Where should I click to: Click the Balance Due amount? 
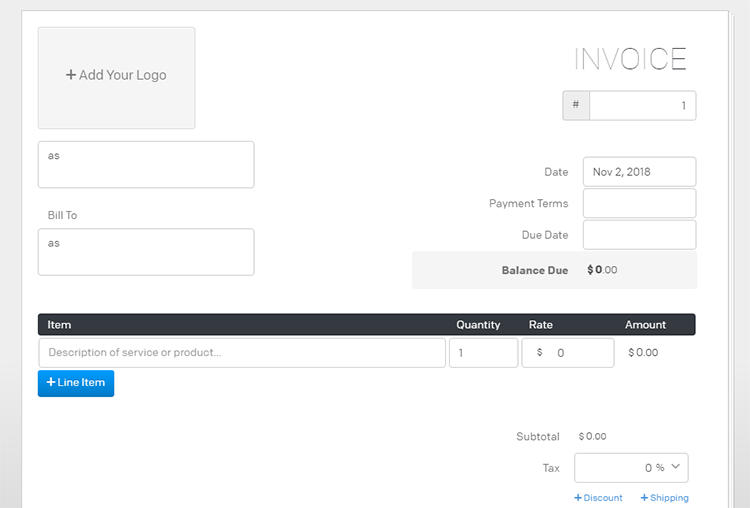click(602, 270)
